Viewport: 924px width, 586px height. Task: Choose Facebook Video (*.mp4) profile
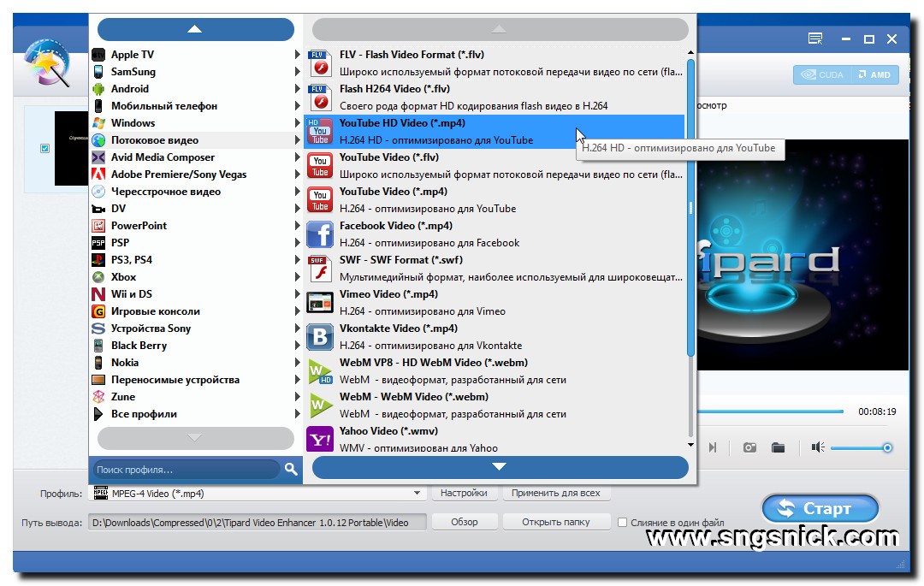pos(495,234)
